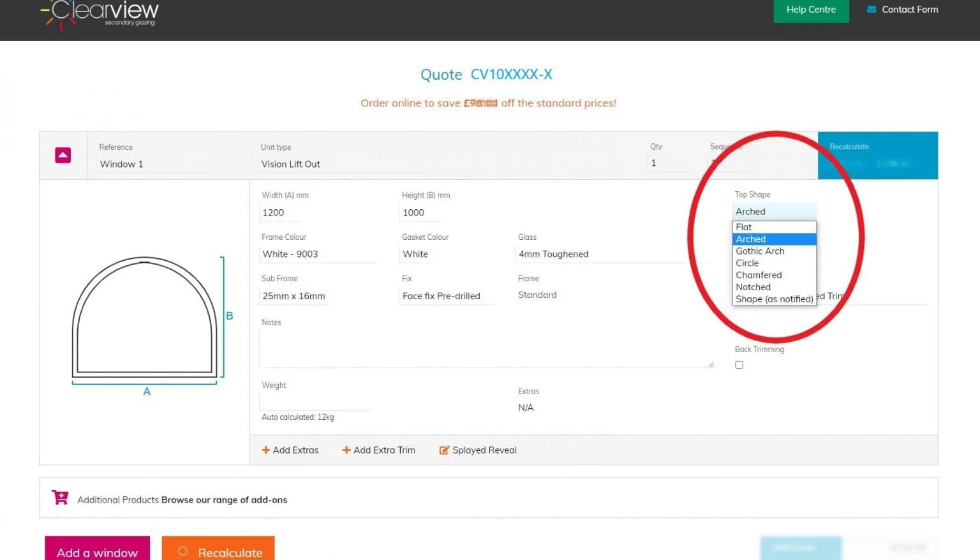
Task: Collapse Window 1 row with pink arrow icon
Action: pos(63,155)
